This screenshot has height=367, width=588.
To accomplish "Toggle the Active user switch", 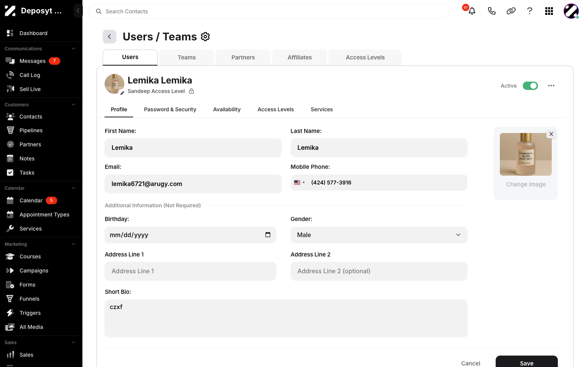I will coord(530,86).
